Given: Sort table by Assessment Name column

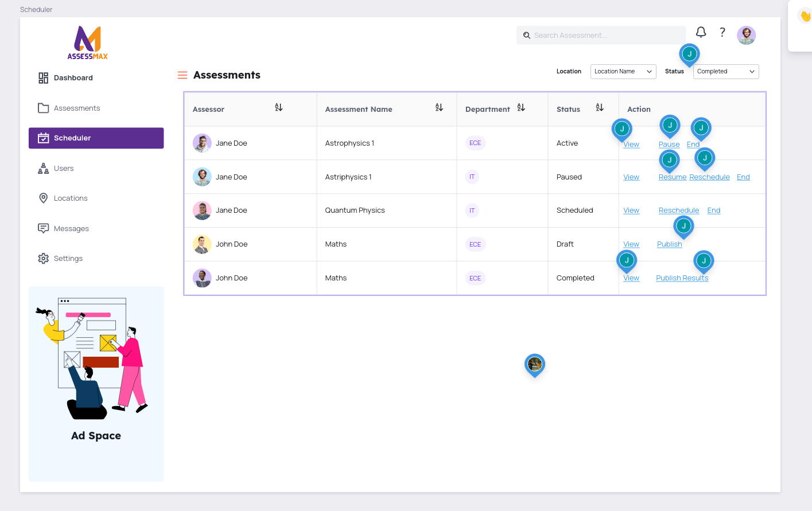Looking at the screenshot, I should [x=439, y=108].
